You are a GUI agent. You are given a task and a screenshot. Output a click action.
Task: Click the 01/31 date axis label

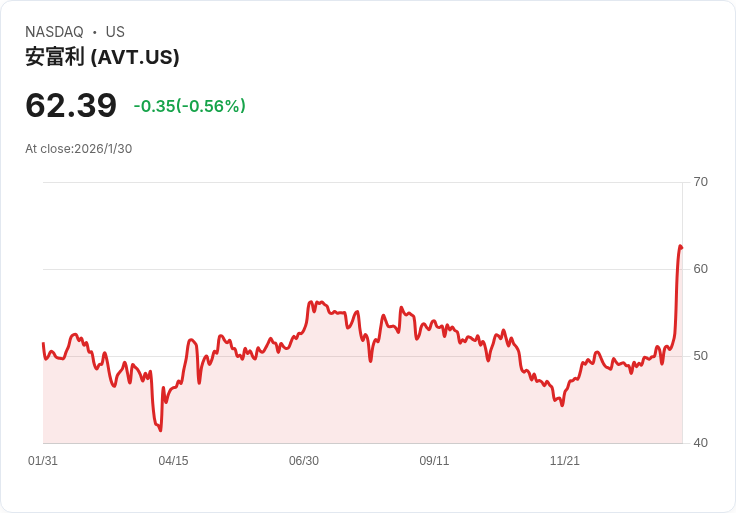coord(43,461)
